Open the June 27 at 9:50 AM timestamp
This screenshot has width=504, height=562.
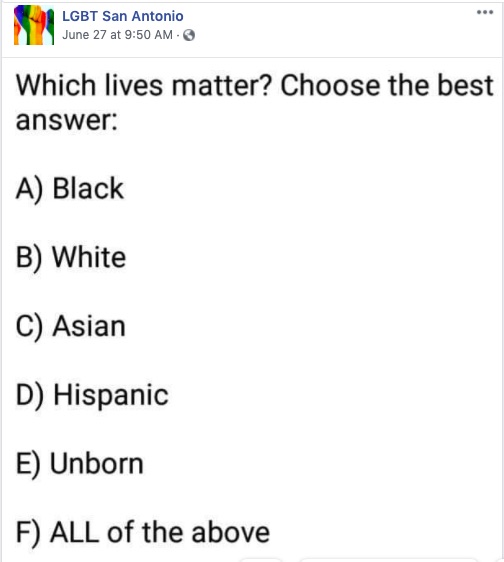[117, 35]
